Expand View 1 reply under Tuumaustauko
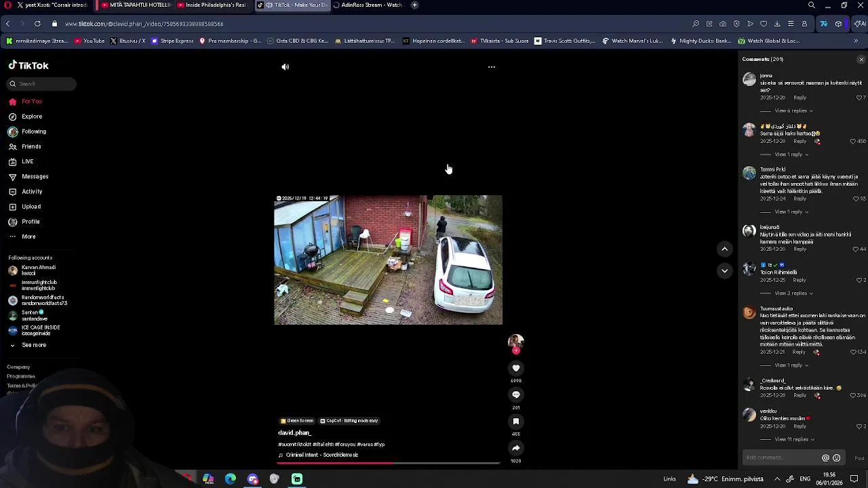The image size is (868, 488). click(x=791, y=365)
